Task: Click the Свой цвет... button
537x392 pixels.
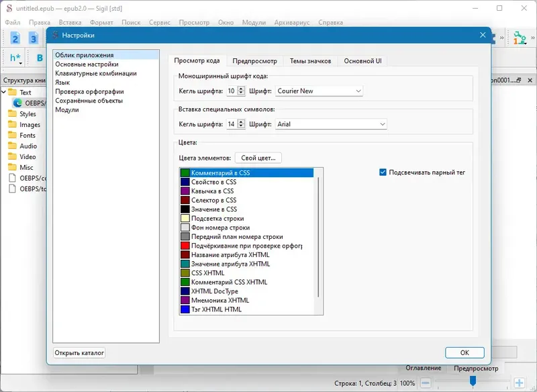Action: (x=258, y=158)
